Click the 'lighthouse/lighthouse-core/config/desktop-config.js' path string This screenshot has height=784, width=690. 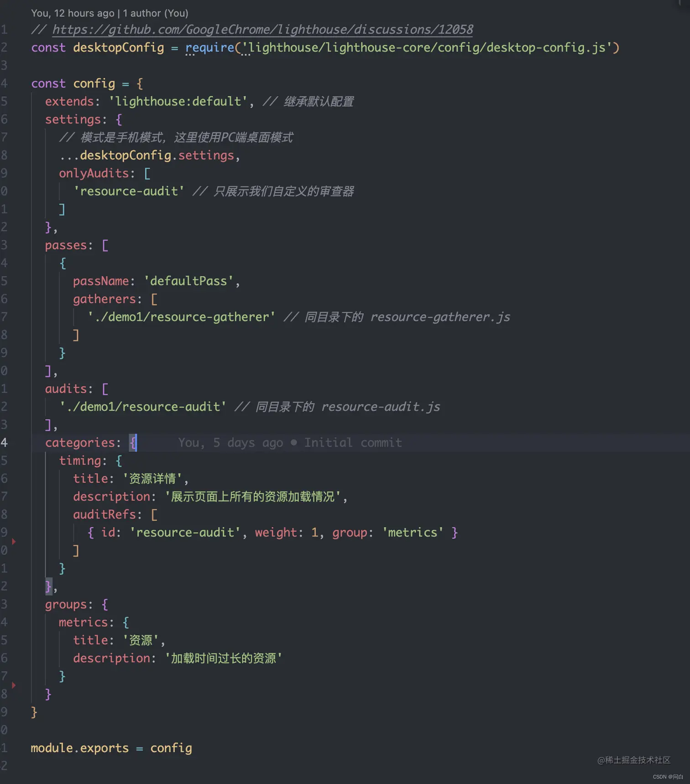(x=427, y=47)
